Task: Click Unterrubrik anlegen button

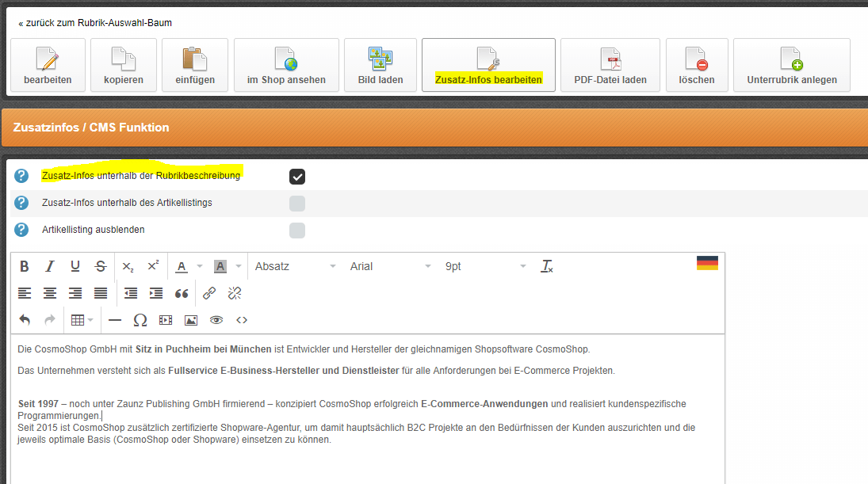Action: point(792,65)
